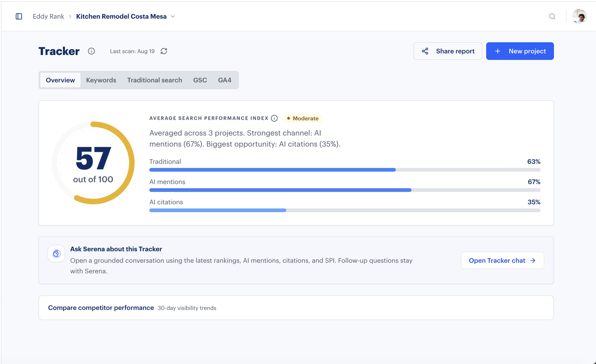Click the "Tracker" page title
This screenshot has height=364, width=596.
(59, 51)
